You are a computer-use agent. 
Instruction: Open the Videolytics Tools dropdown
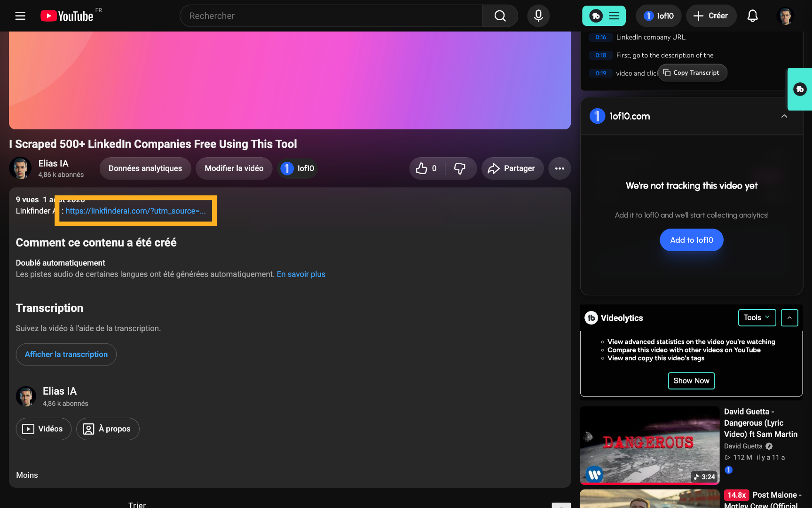757,318
